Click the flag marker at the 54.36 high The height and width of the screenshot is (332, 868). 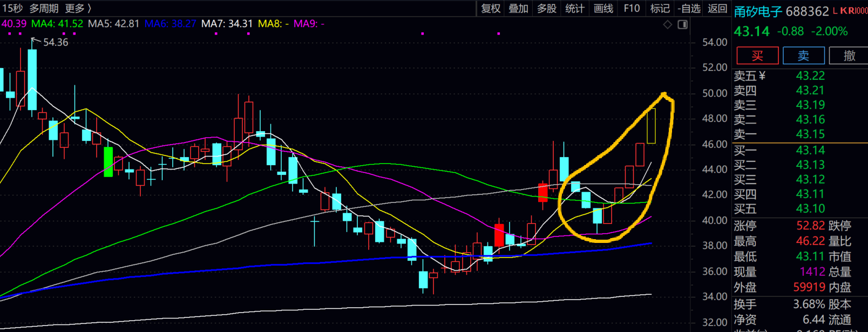35,40
